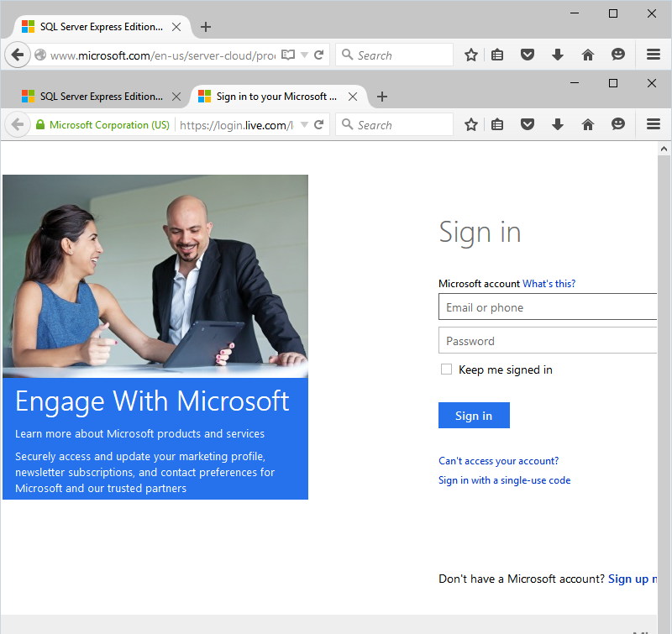Tick the Keep me signed in checkbox
This screenshot has width=672, height=634.
click(x=446, y=369)
